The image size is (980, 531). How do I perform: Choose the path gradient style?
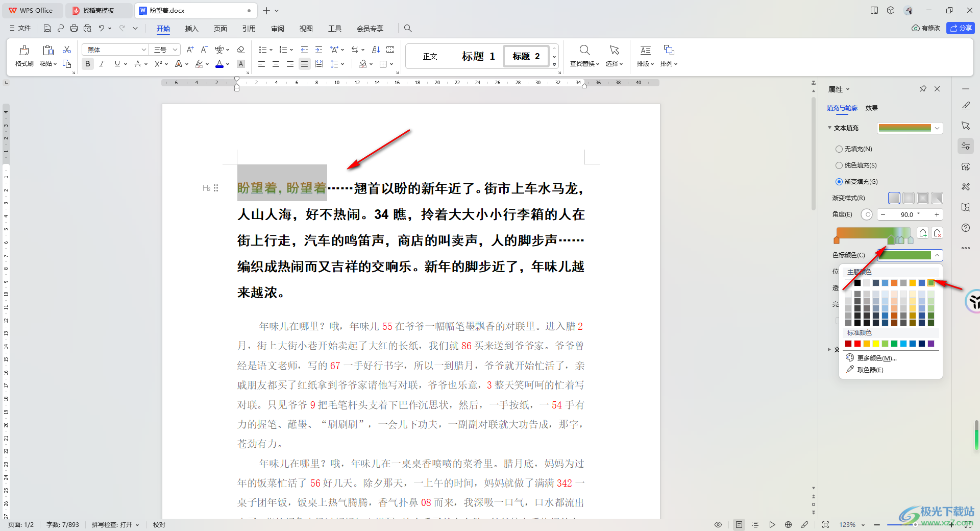pos(937,198)
